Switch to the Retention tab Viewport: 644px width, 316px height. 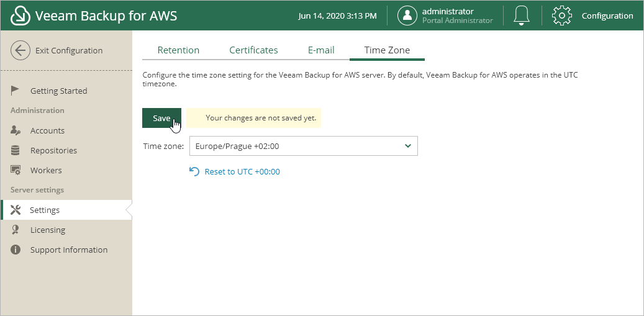pos(178,50)
